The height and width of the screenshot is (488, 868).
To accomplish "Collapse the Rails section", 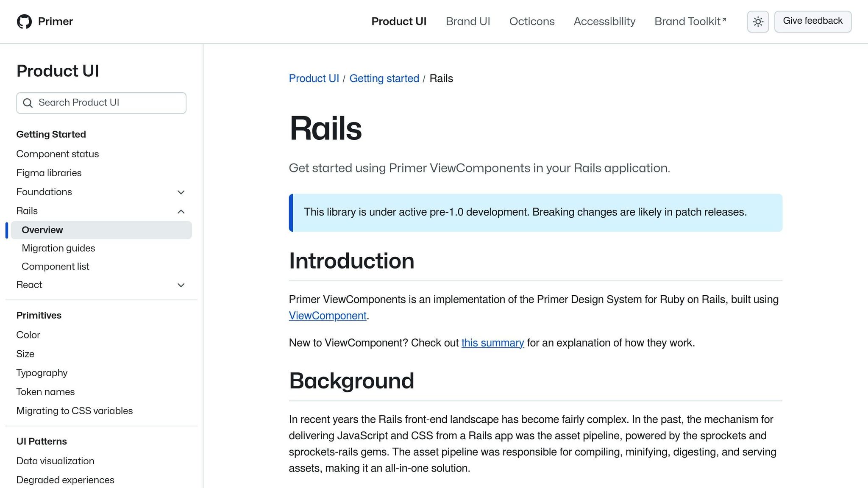I will tap(181, 211).
